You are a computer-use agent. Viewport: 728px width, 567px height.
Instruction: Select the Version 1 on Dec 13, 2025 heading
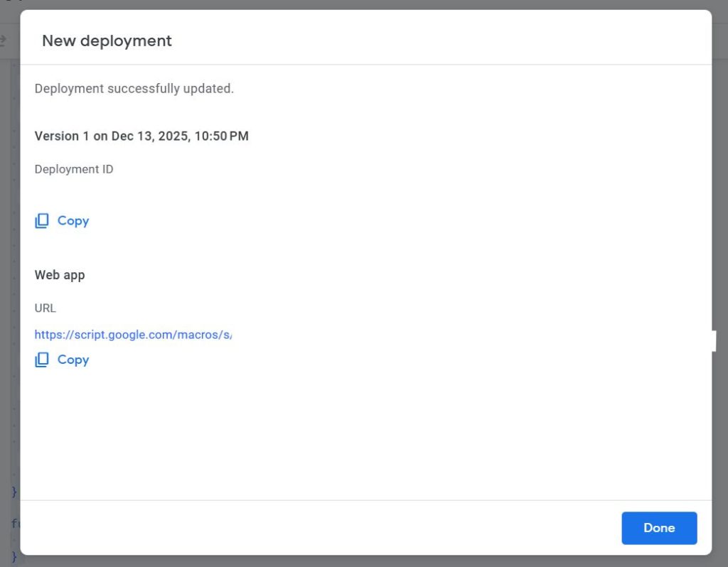pyautogui.click(x=141, y=136)
